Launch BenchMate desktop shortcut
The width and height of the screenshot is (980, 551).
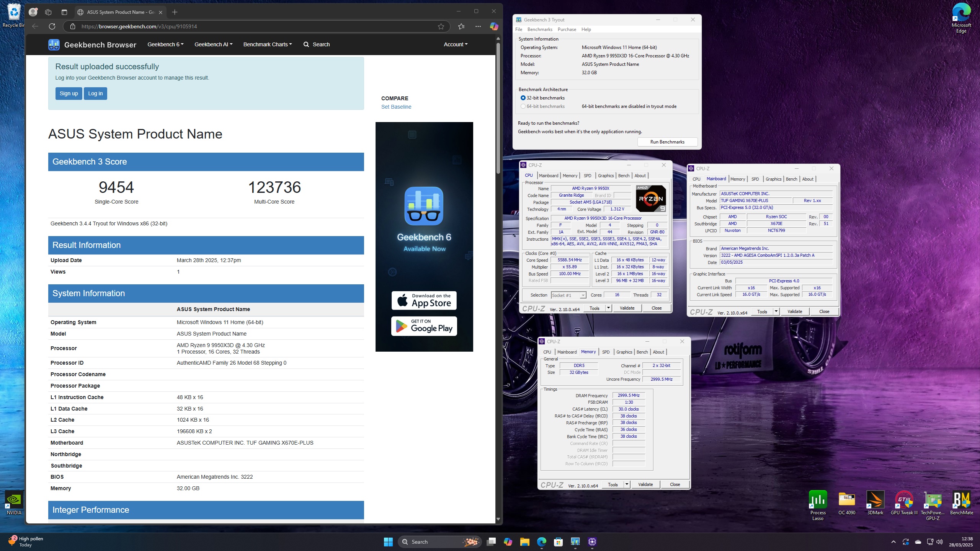(x=961, y=503)
